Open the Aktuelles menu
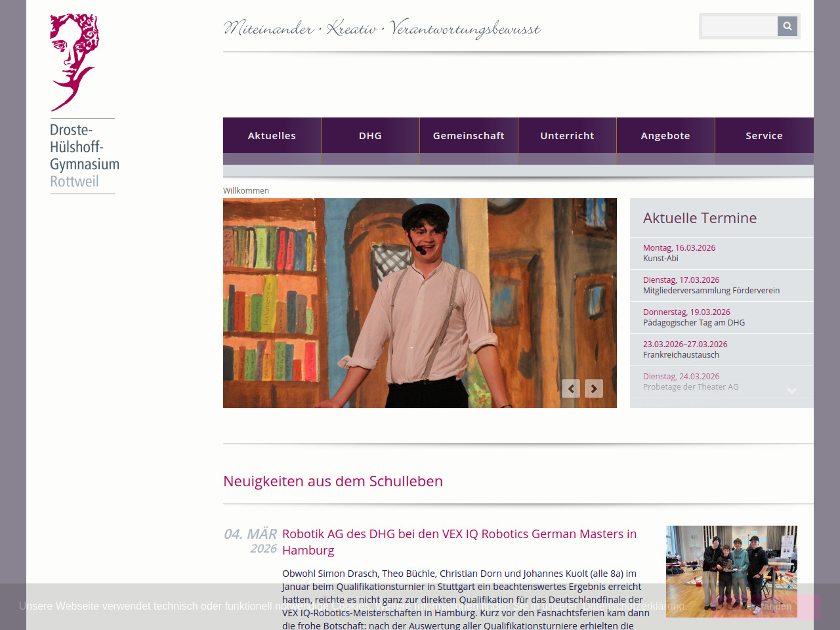Screen dimensions: 840x630 (x=272, y=136)
